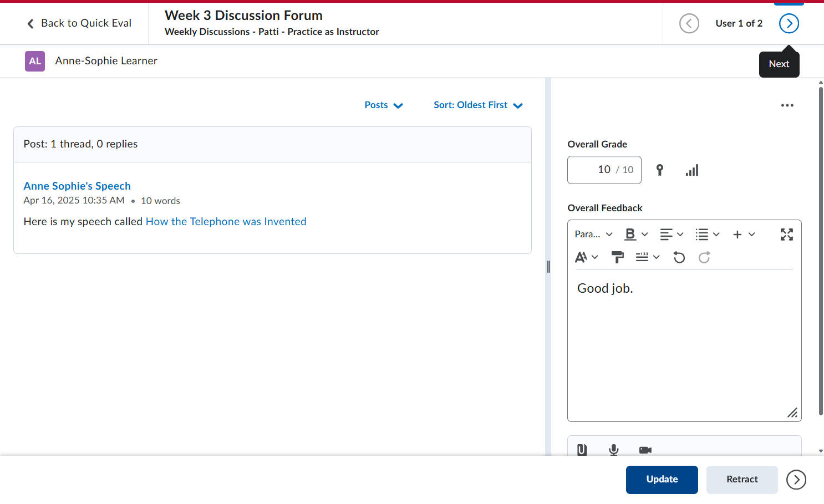Click the panel divider splitter handle
Image resolution: width=824 pixels, height=504 pixels.
pyautogui.click(x=548, y=267)
